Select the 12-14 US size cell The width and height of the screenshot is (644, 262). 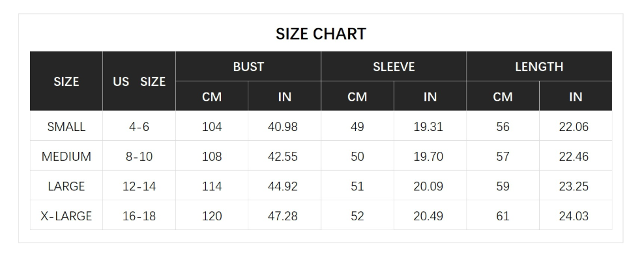tap(139, 186)
